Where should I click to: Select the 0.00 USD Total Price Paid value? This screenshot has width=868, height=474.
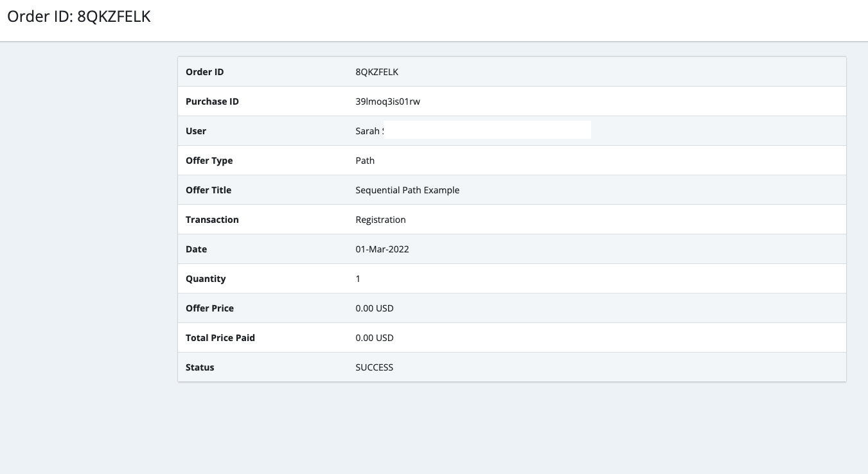(374, 338)
